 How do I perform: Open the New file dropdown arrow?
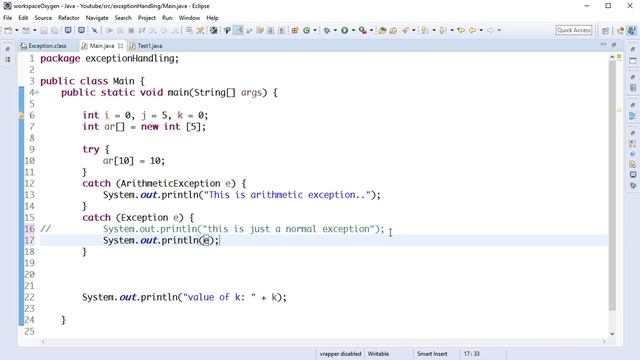click(x=17, y=30)
